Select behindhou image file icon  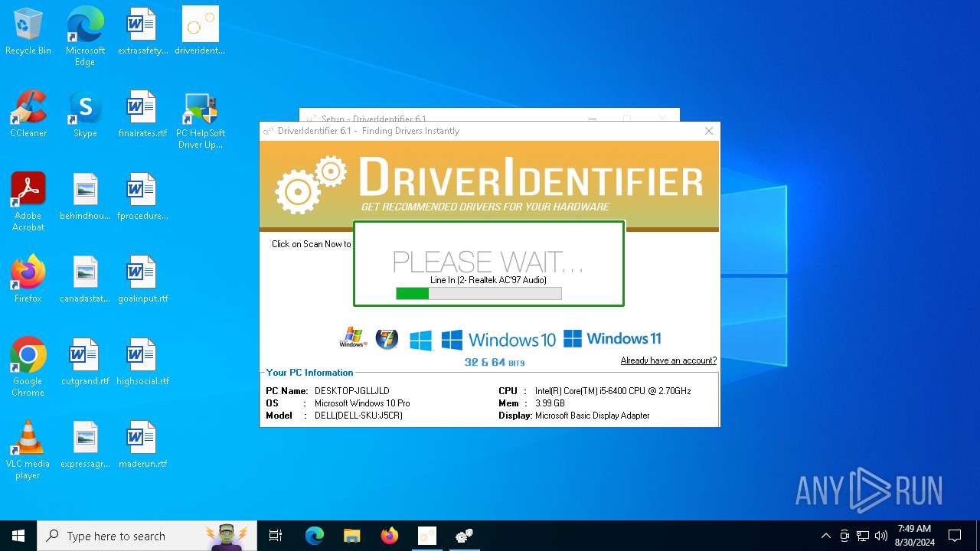coord(85,197)
